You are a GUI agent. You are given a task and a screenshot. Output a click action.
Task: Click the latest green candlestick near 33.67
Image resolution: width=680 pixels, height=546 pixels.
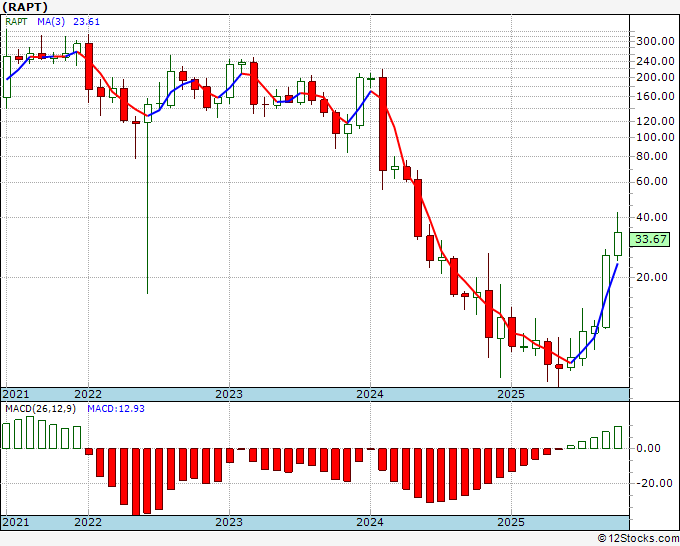[x=618, y=244]
